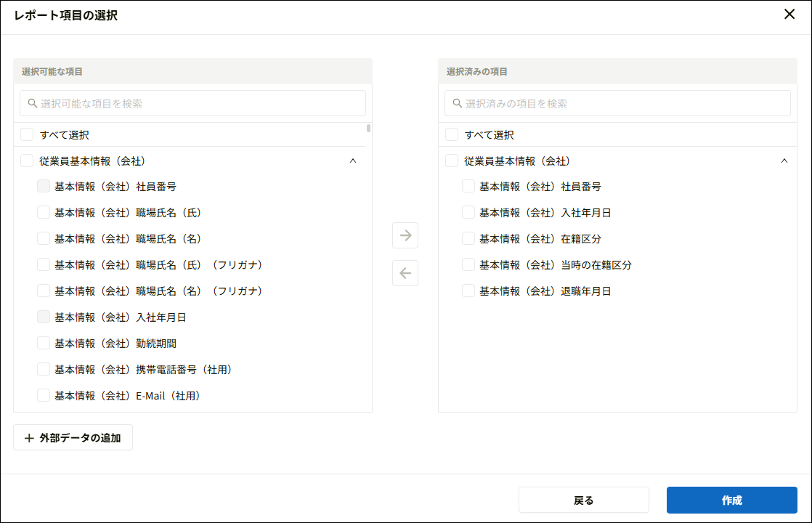This screenshot has width=812, height=523.
Task: Check 従業員基本情報（会社） group in available panel
Action: pyautogui.click(x=27, y=161)
